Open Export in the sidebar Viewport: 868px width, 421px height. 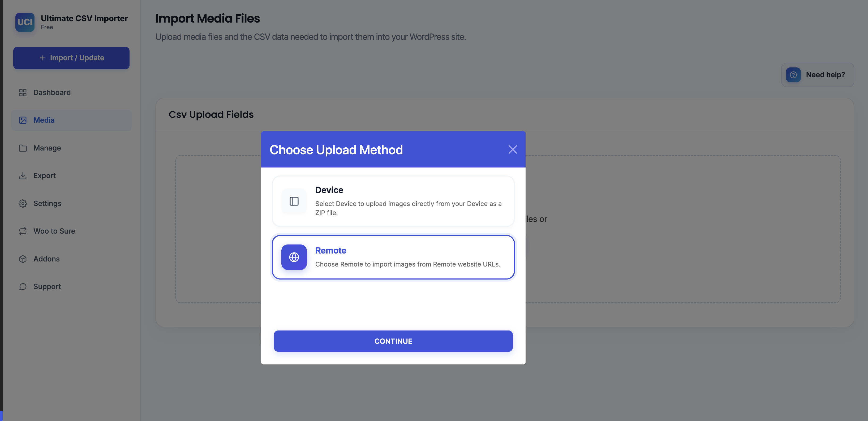click(71, 176)
